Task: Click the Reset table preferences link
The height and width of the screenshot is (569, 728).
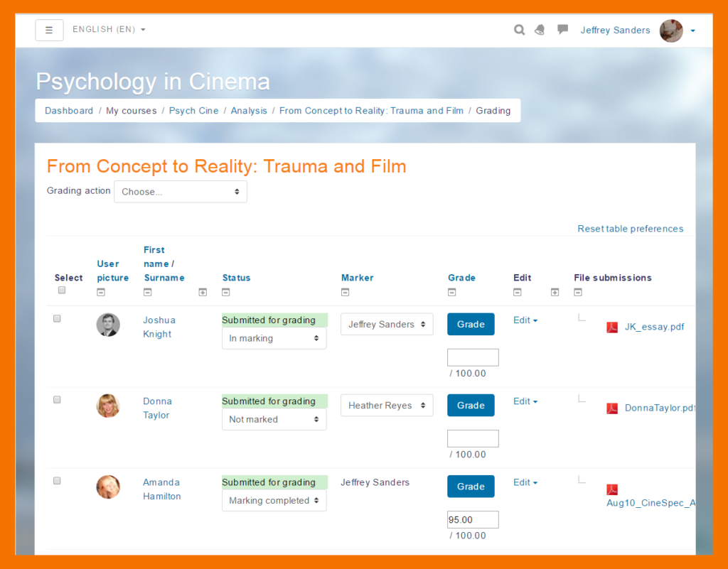Action: [x=630, y=228]
